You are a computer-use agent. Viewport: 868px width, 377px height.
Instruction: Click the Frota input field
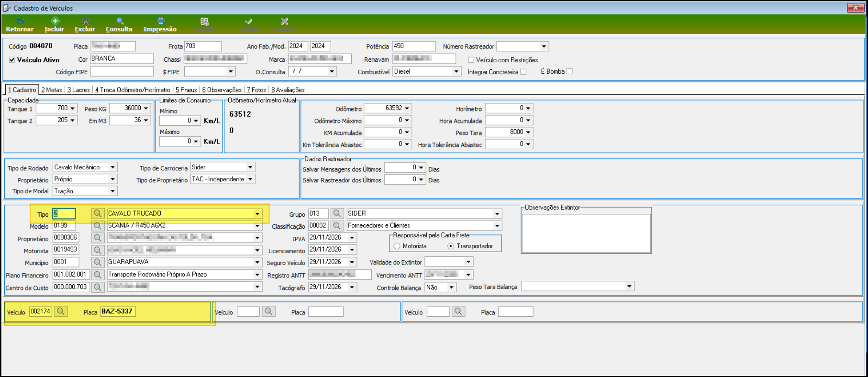pyautogui.click(x=203, y=46)
